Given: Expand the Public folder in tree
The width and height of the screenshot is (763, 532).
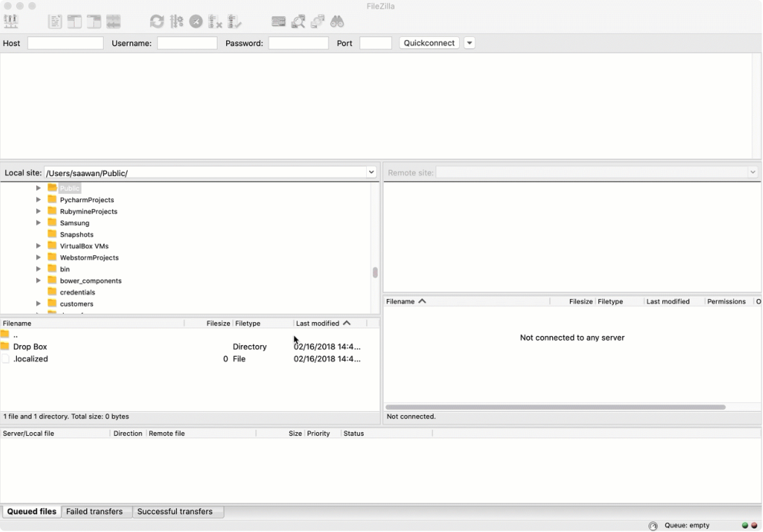Looking at the screenshot, I should pos(38,188).
